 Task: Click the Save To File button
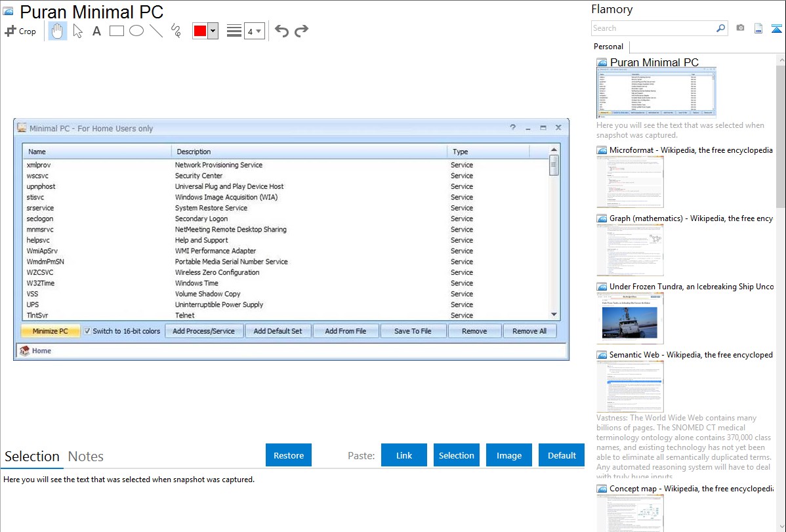(x=413, y=331)
